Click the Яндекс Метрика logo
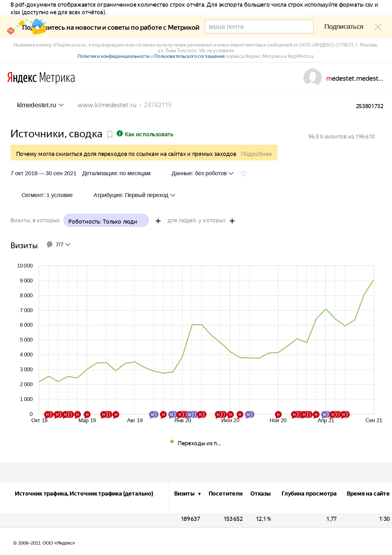The width and height of the screenshot is (392, 555). click(x=41, y=77)
